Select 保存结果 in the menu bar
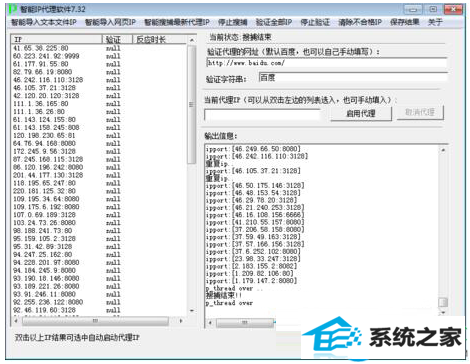Viewport: 470px width, 364px height. [x=405, y=22]
